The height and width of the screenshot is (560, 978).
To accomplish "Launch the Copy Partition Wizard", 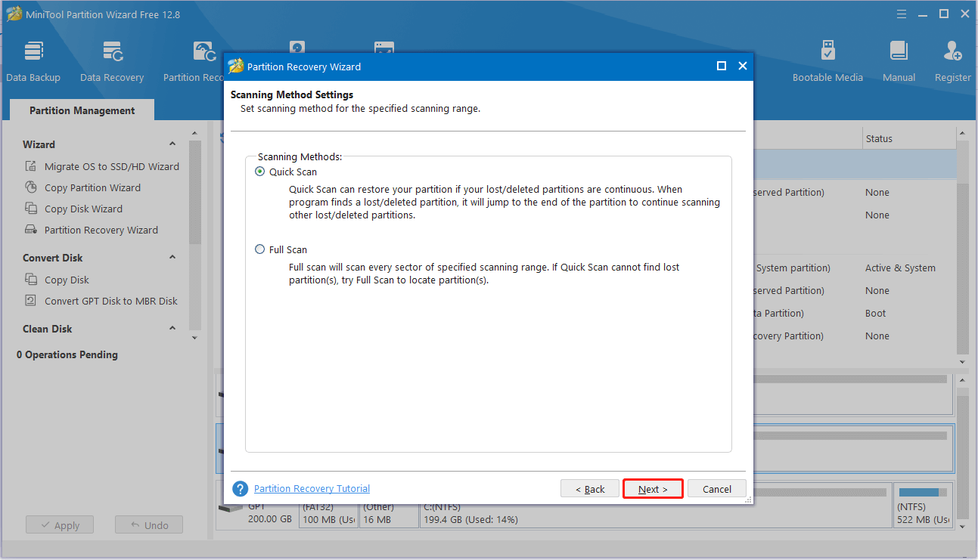I will [x=92, y=187].
